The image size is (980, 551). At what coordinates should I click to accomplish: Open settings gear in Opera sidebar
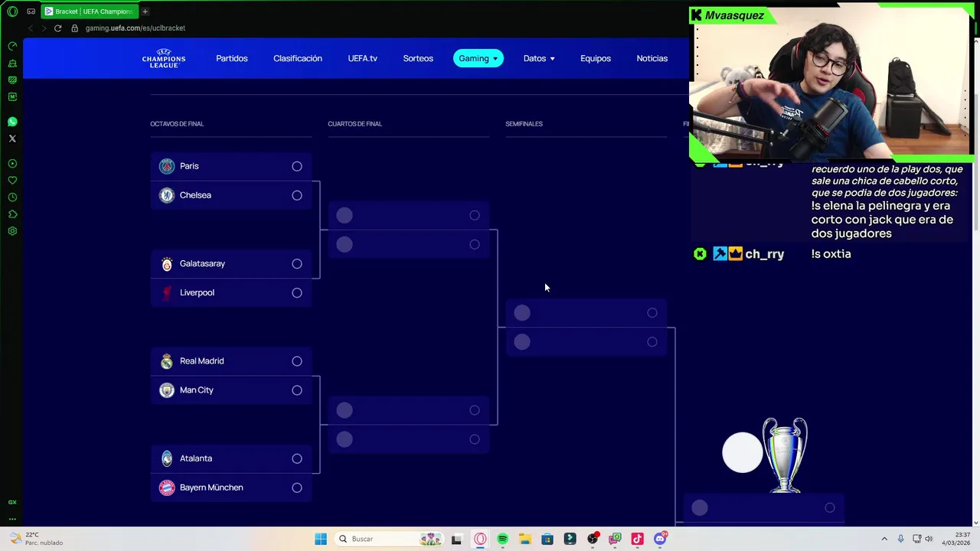[x=12, y=231]
